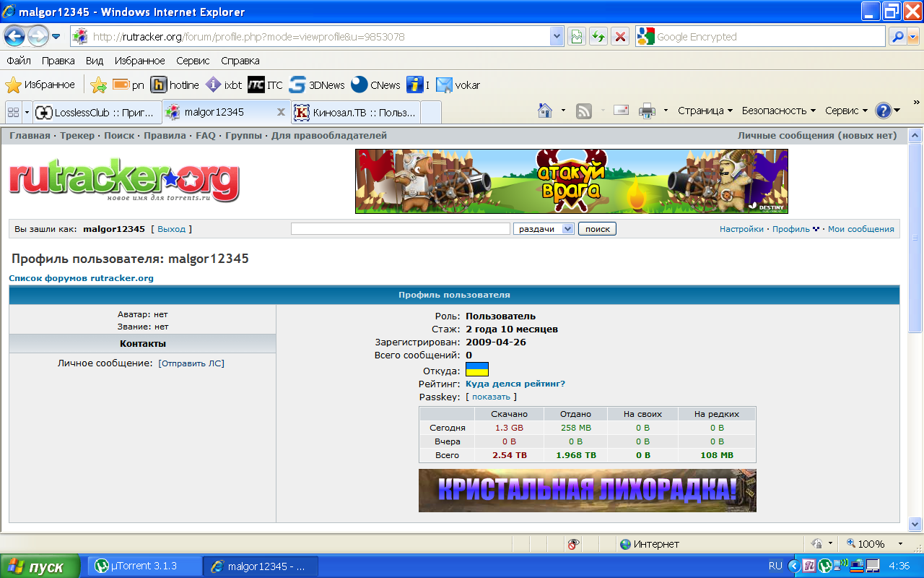The height and width of the screenshot is (578, 924).
Task: Open the search provider dropdown arrow
Action: point(913,37)
